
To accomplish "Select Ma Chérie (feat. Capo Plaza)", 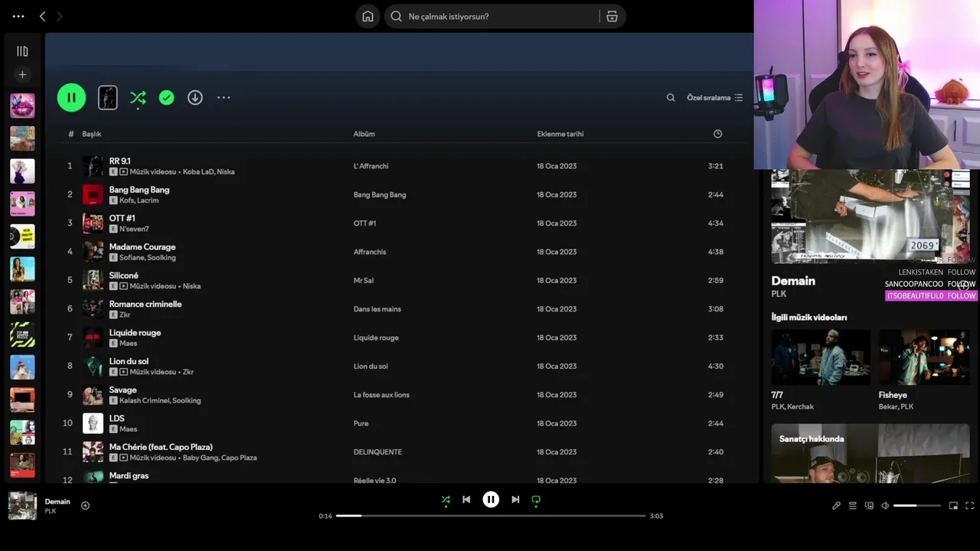I will (x=161, y=447).
